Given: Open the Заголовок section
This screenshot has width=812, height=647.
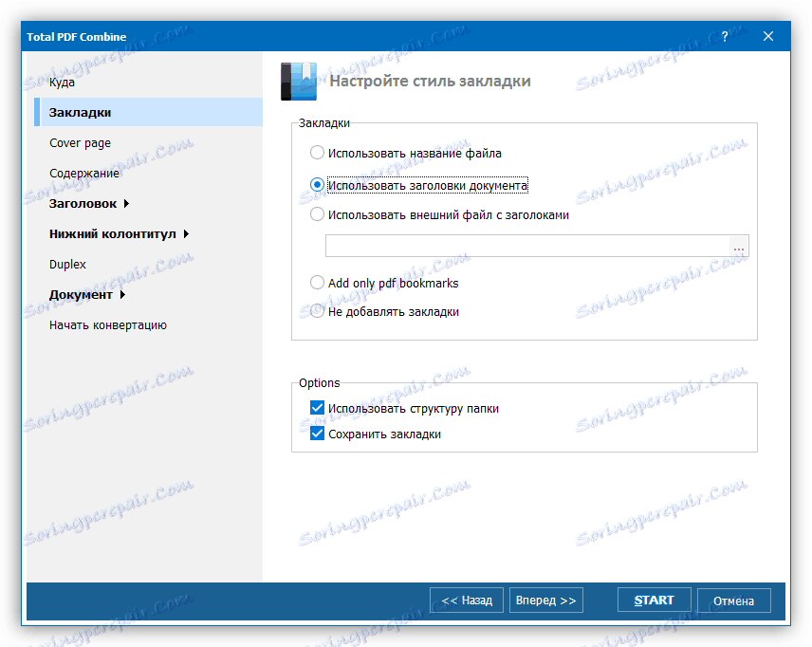Looking at the screenshot, I should [x=83, y=204].
